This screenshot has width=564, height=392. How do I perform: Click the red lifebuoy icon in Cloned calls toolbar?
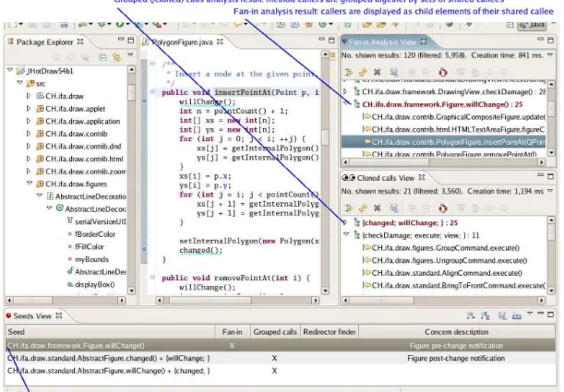(x=443, y=208)
